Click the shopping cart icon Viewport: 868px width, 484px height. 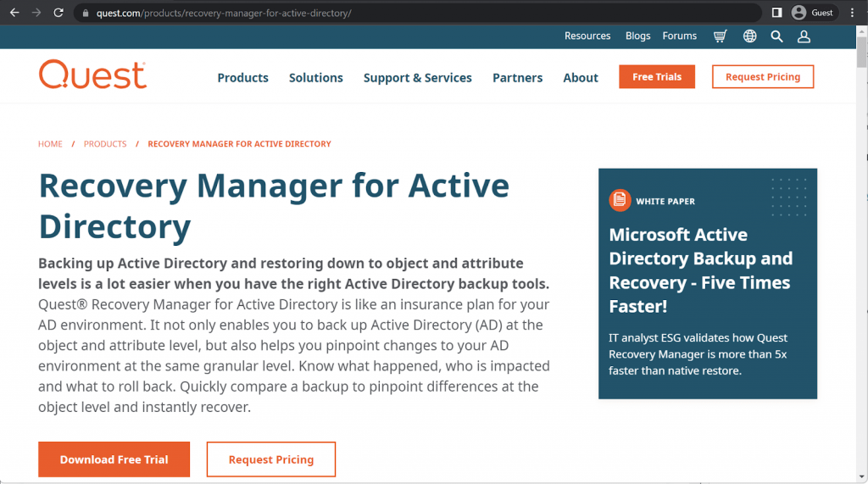(x=721, y=36)
